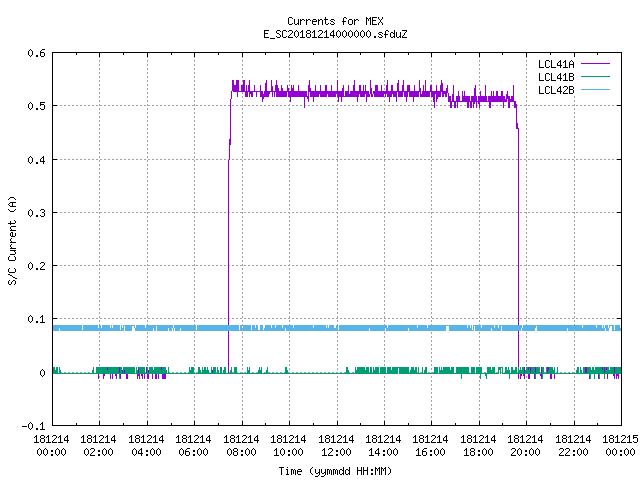
Task: Select the filename E_SC20181214000000.sfduZ subtitle
Action: 335,34
